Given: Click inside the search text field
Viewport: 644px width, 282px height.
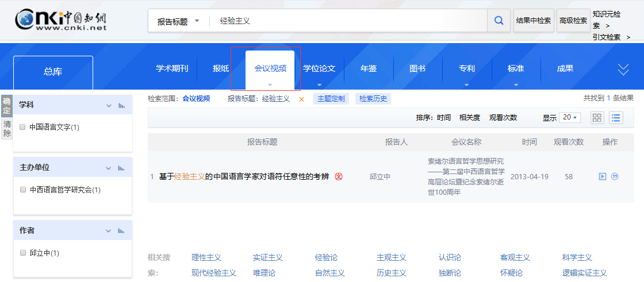Looking at the screenshot, I should (345, 21).
